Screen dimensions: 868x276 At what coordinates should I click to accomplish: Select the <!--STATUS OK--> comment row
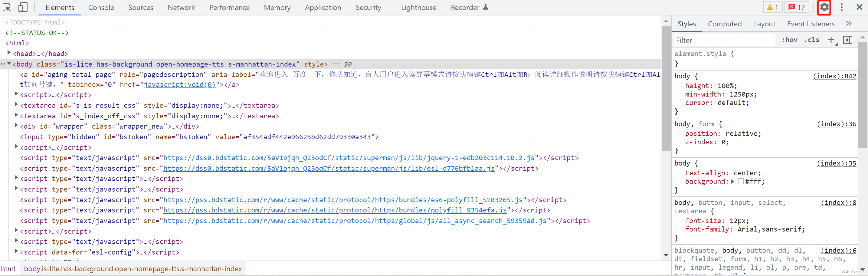[x=37, y=33]
